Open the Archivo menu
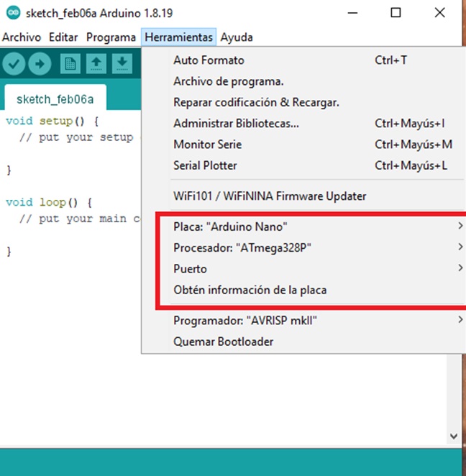 click(22, 37)
